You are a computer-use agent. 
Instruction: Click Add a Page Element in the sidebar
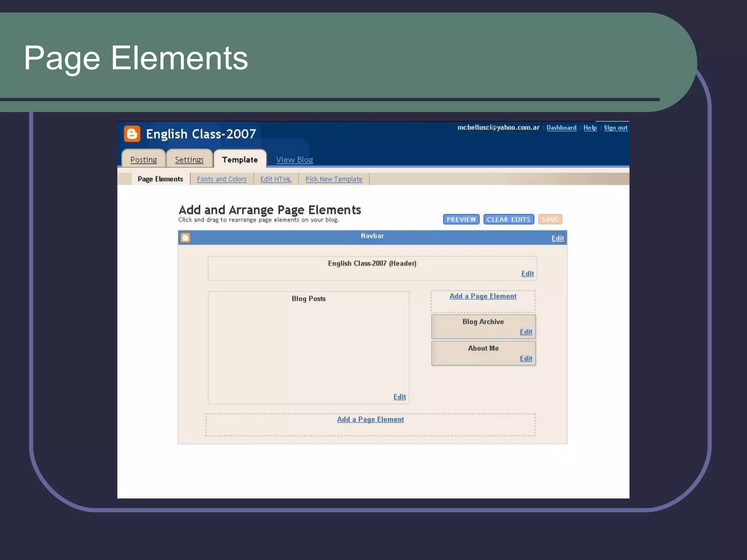point(483,296)
